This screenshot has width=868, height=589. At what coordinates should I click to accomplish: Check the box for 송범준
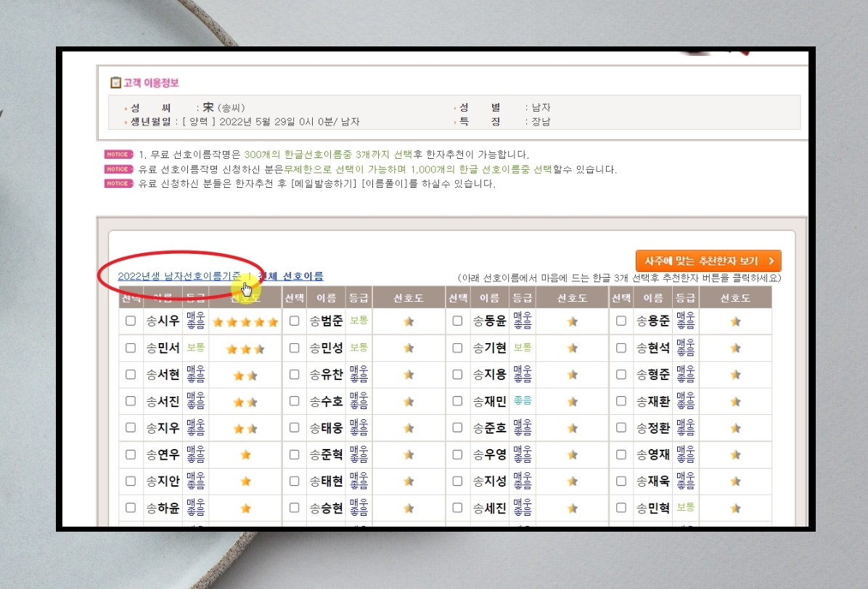[x=295, y=321]
